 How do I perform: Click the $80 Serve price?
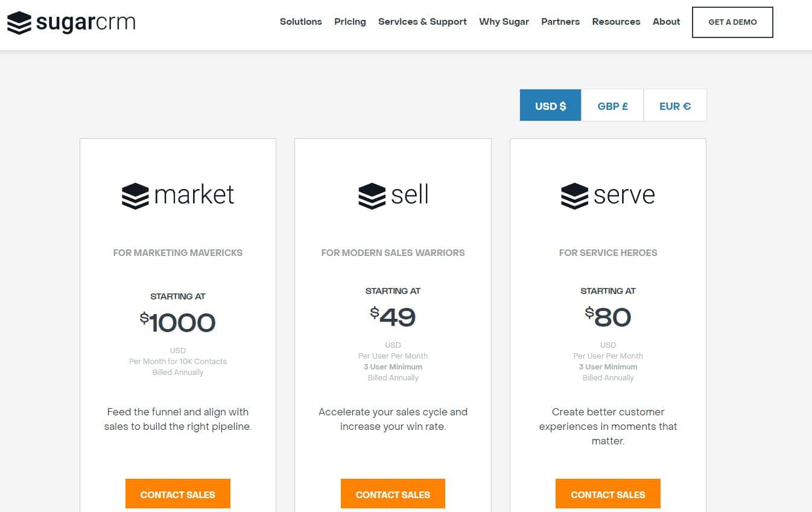tap(608, 316)
